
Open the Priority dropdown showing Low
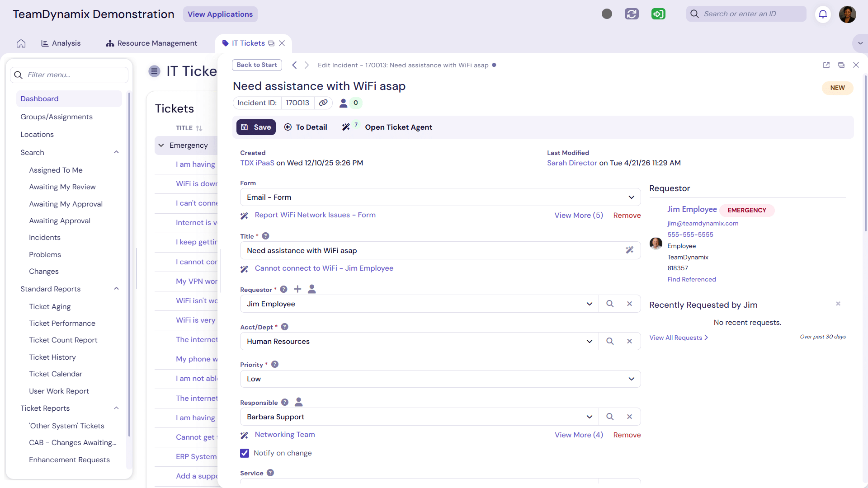[440, 379]
